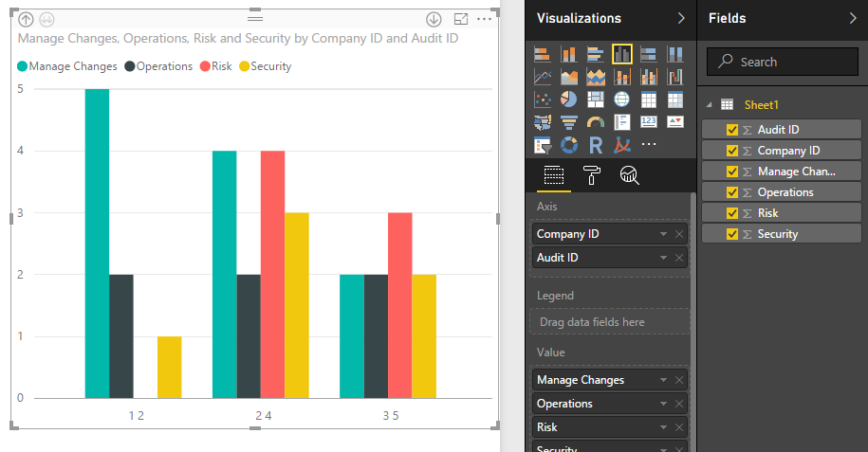Select the clustered column chart visualization
This screenshot has height=452, width=868.
pos(622,54)
